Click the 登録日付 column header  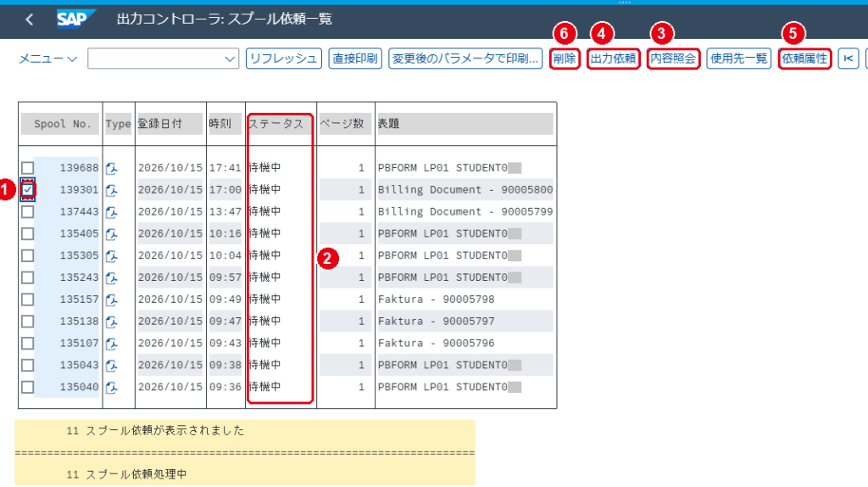(170, 124)
